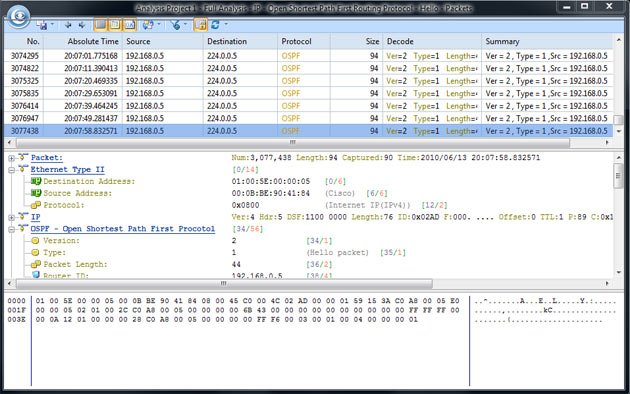Screen dimensions: 630x394
Task: Select the Packet Length: field
Action: (x=75, y=264)
